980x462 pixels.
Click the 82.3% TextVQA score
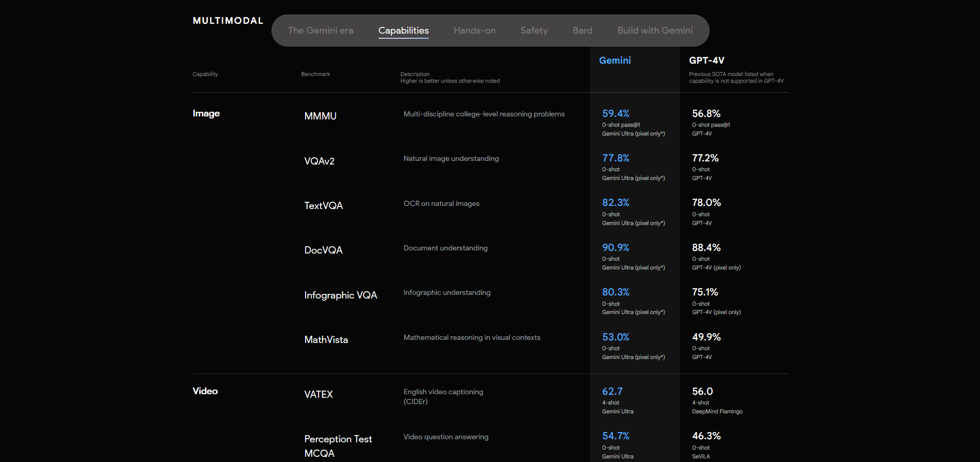point(615,202)
